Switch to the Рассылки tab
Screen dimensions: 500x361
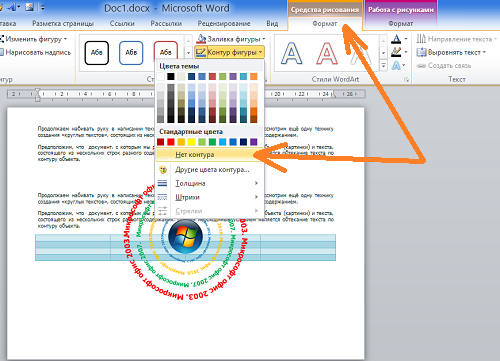coord(166,24)
